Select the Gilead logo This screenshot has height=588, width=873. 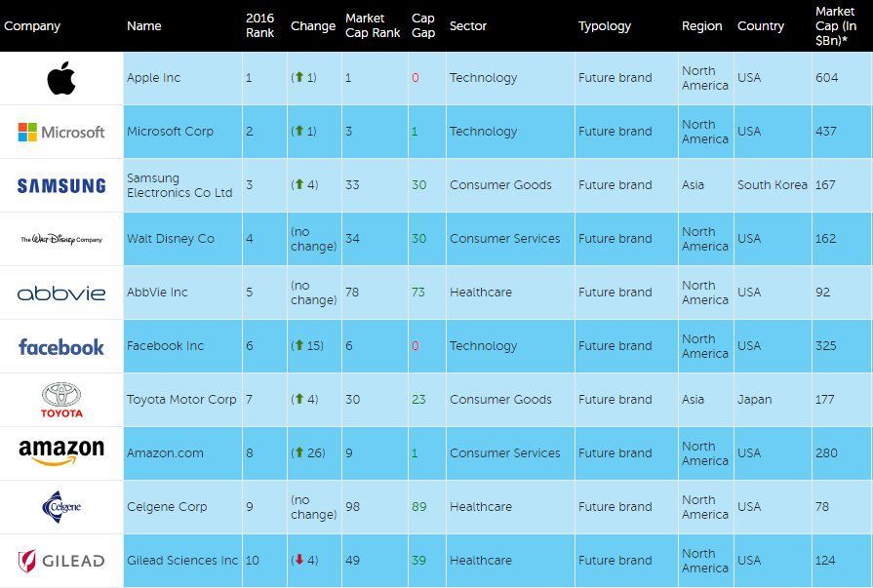tap(60, 560)
